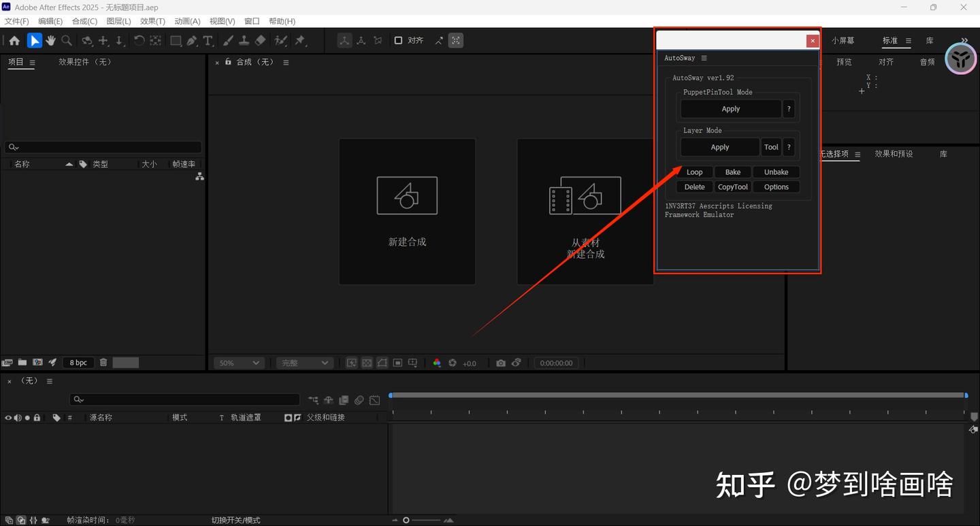This screenshot has height=526, width=980.
Task: Click the trash icon in Project panel
Action: [103, 363]
